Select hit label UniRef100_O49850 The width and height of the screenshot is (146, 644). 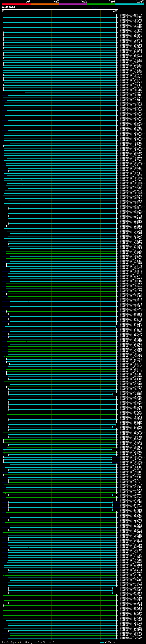click(x=131, y=67)
